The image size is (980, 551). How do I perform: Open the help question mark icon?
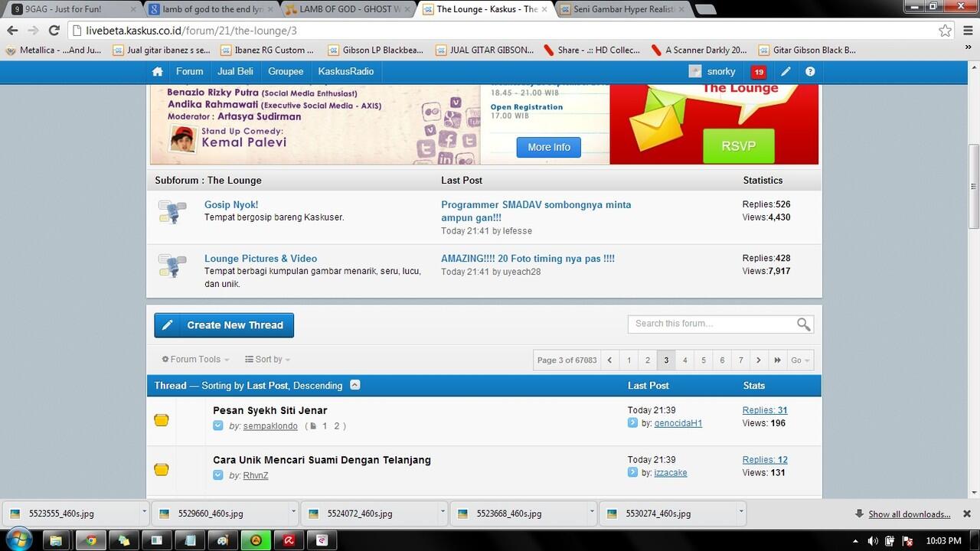point(810,72)
